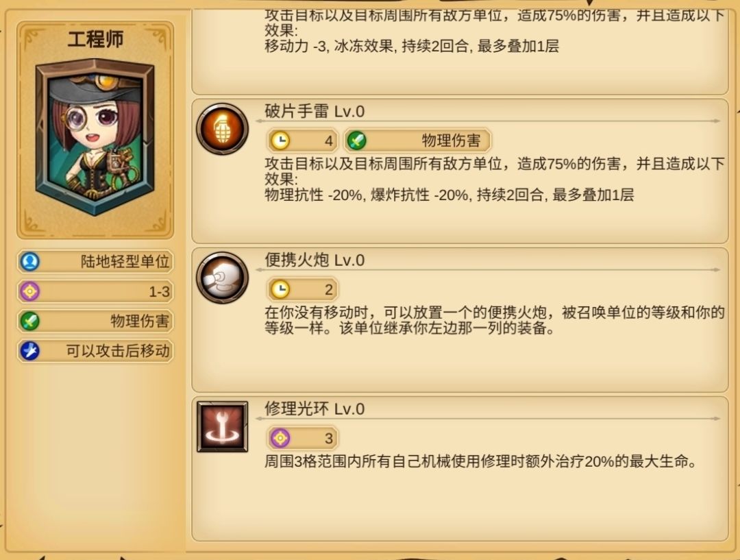
Task: Click the 修理光环 Lv.0 skill title
Action: pos(314,409)
